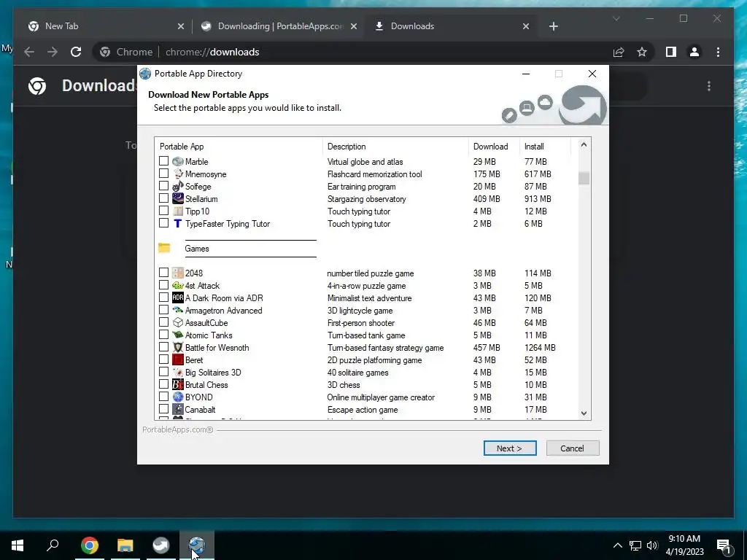The height and width of the screenshot is (560, 747).
Task: Show hidden system tray icons
Action: (x=617, y=545)
